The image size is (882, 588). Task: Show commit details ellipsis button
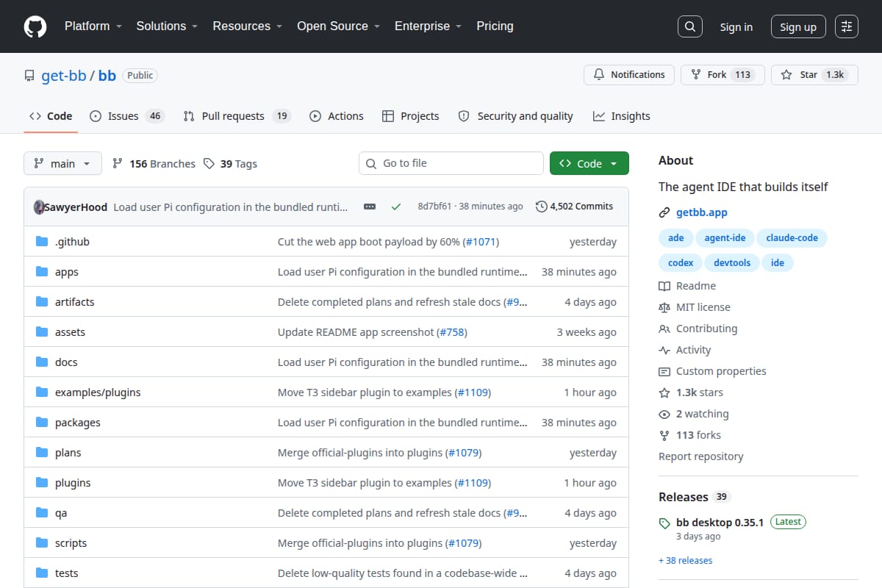click(x=370, y=207)
